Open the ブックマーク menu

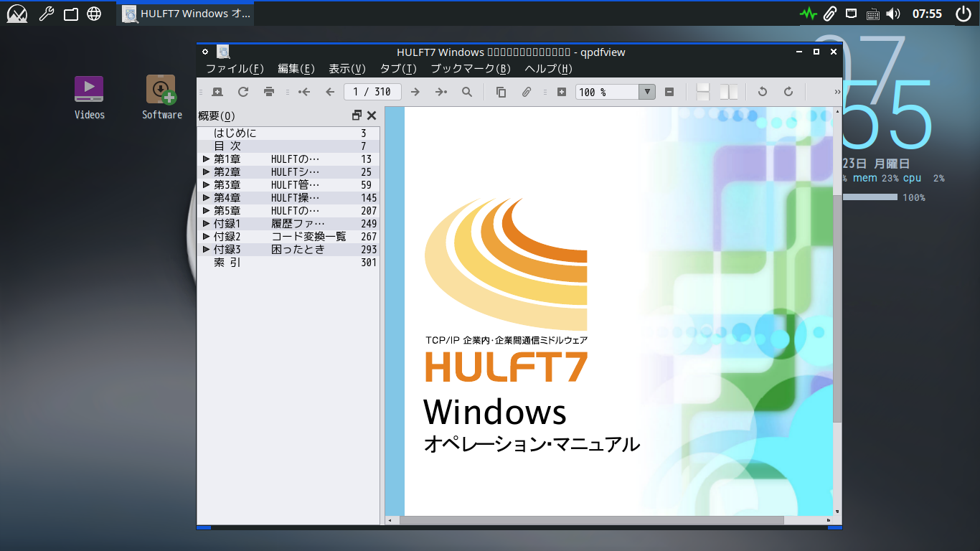click(471, 69)
